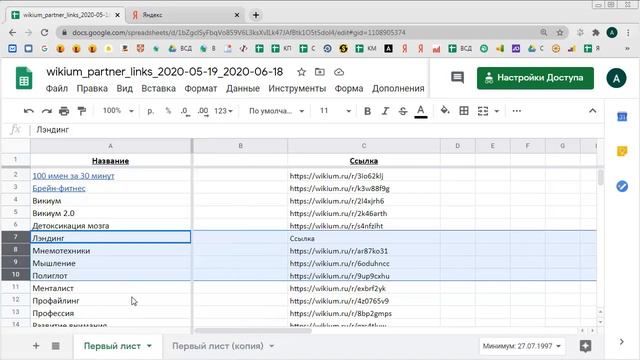Viewport: 640px width, 360px height.
Task: Open Keep notes in side panel
Action: point(622,151)
